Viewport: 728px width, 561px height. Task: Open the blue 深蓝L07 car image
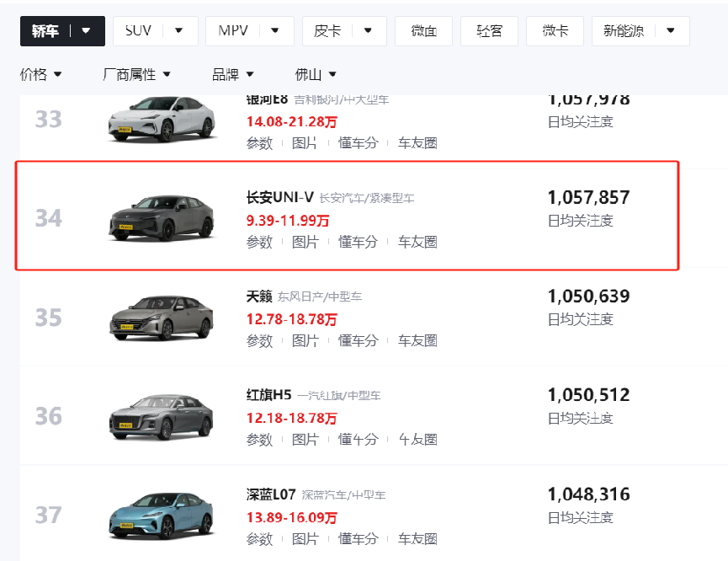click(161, 515)
